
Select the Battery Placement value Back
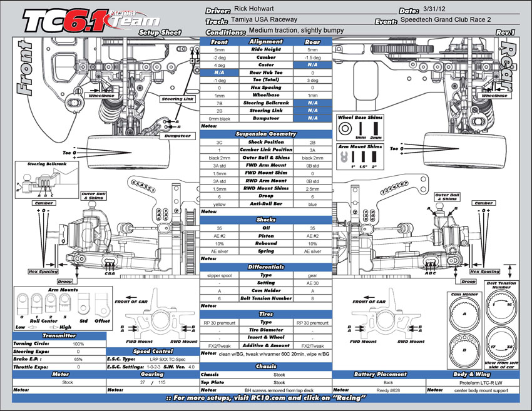click(x=388, y=382)
